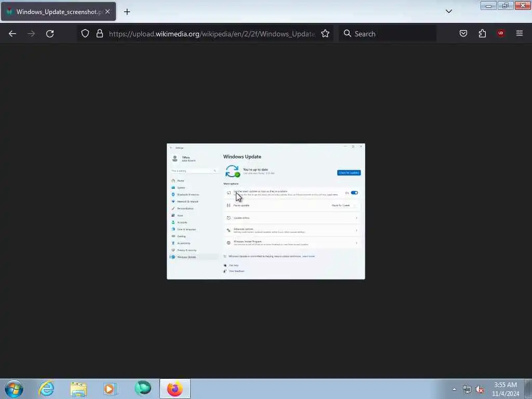
Task: Open the tracking protection shield panel
Action: tap(85, 33)
